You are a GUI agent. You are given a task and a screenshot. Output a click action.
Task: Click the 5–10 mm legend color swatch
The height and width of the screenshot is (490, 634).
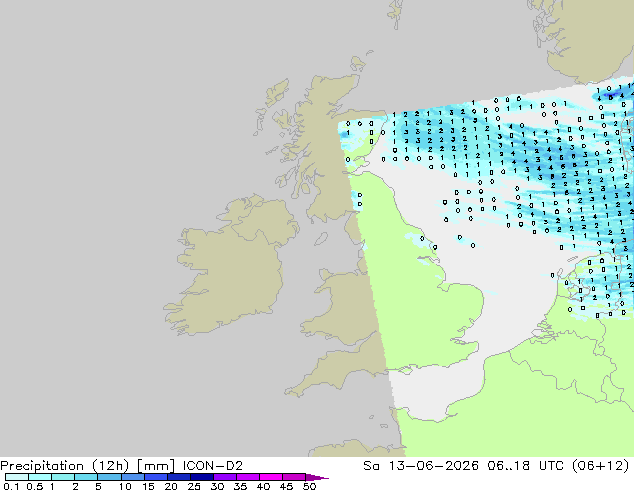click(x=109, y=477)
